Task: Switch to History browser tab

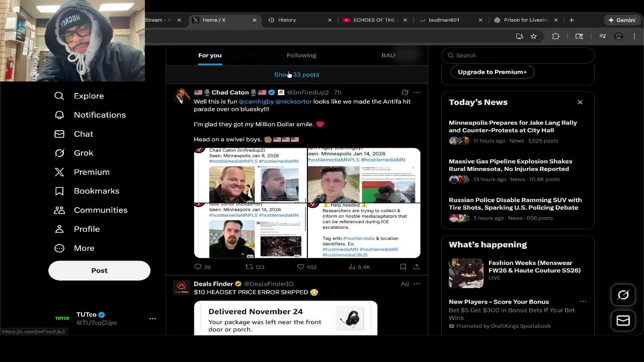Action: point(300,20)
